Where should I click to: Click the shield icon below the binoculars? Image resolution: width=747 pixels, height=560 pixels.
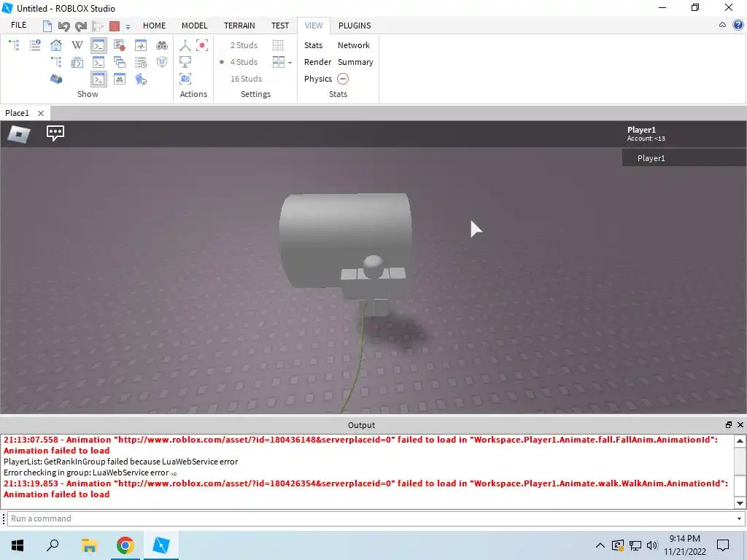[x=162, y=62]
